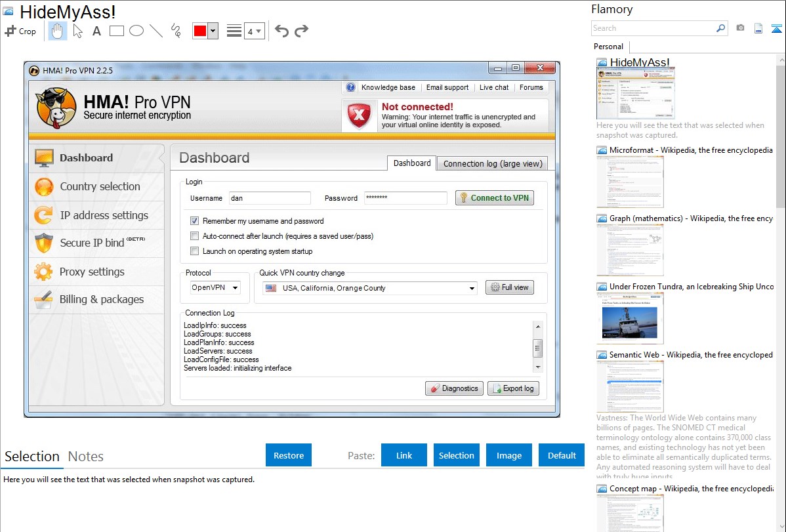This screenshot has width=786, height=532.
Task: Open the HideMyAss! snapshot thumbnail
Action: pos(635,94)
